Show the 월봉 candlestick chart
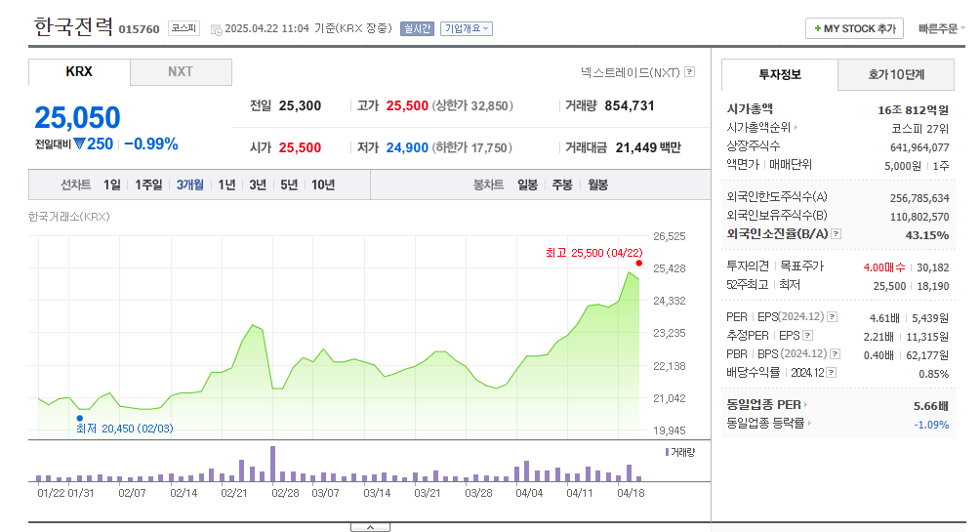Image resolution: width=980 pixels, height=532 pixels. 598,185
